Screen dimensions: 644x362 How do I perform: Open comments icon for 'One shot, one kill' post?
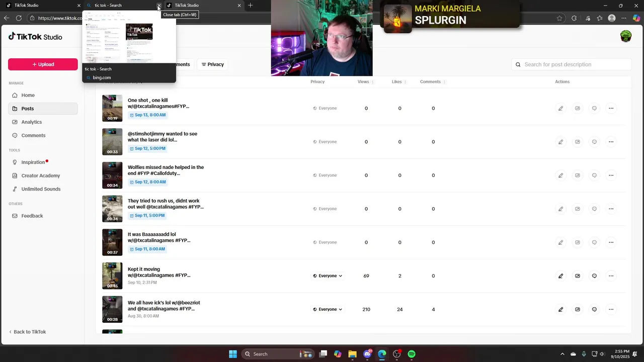click(594, 108)
